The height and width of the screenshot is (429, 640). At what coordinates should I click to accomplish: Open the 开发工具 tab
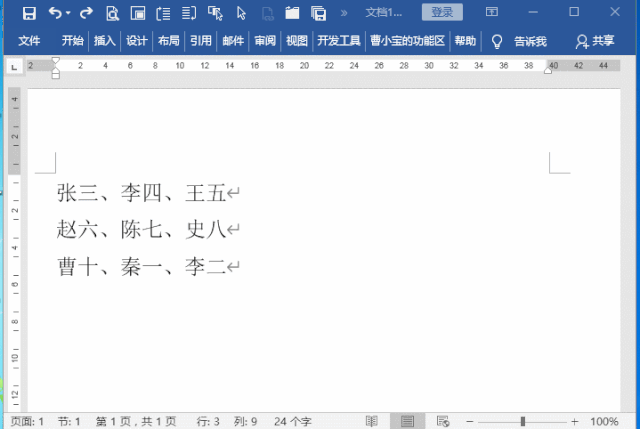(x=339, y=41)
